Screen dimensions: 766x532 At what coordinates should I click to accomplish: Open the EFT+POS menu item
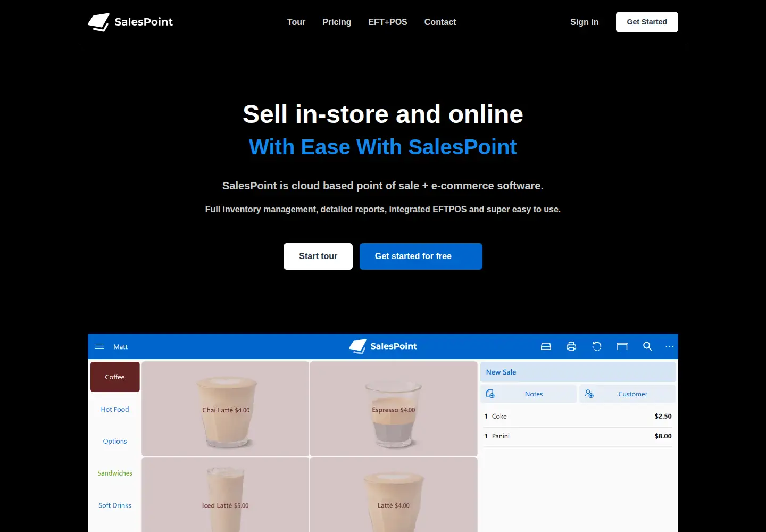(388, 22)
